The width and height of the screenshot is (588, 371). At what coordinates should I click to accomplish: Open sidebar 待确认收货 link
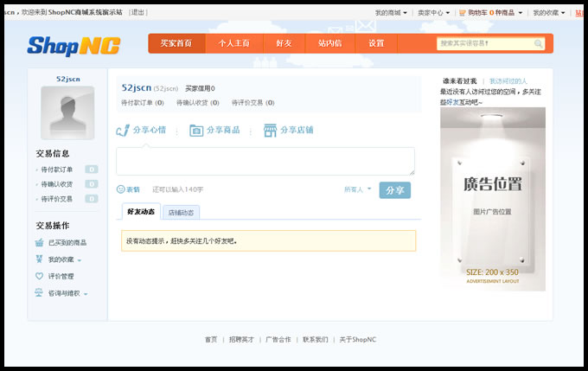tap(56, 184)
